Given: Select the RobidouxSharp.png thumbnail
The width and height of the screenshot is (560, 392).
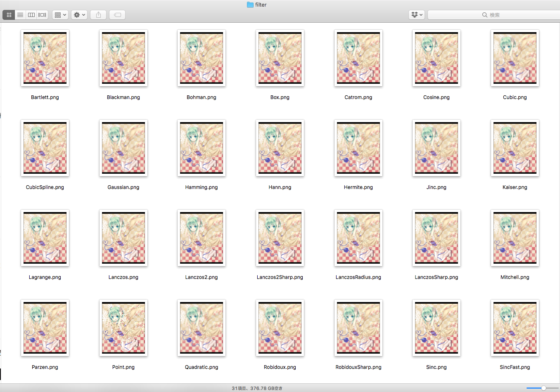Looking at the screenshot, I should point(358,328).
